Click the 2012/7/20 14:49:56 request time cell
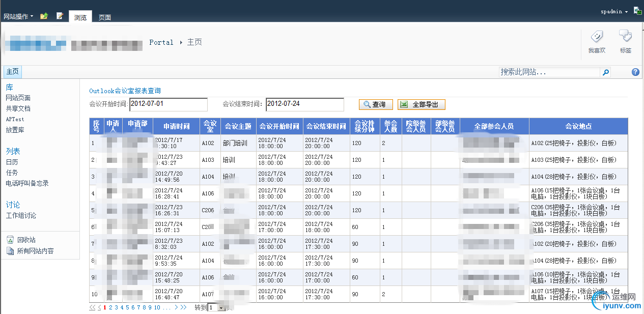 (x=177, y=177)
